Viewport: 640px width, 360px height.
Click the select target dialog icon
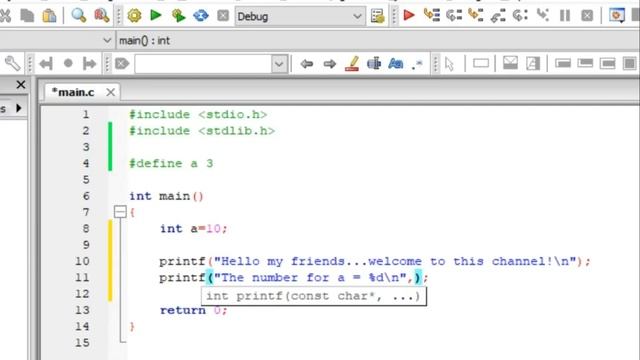coord(378,16)
